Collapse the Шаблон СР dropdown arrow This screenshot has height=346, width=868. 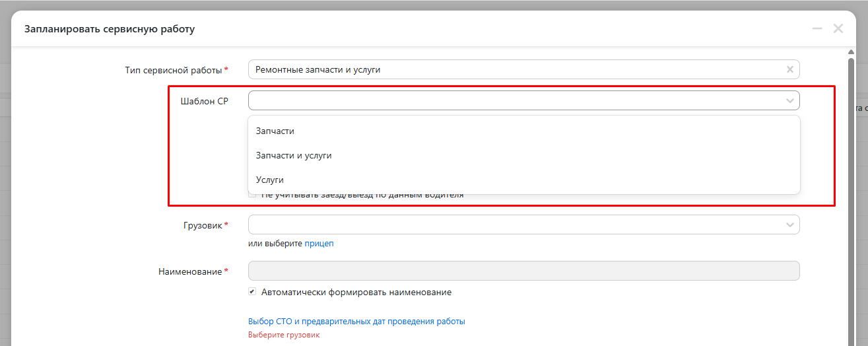(x=790, y=100)
